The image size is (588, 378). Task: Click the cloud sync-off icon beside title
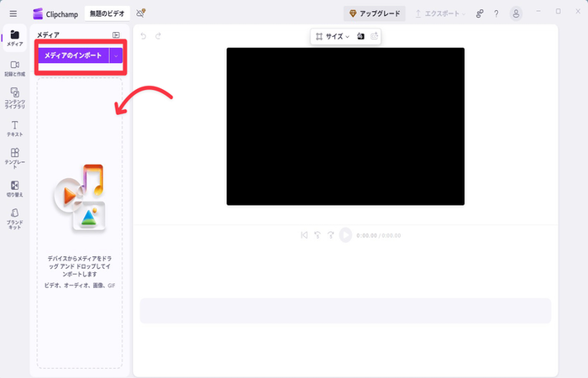pyautogui.click(x=141, y=13)
